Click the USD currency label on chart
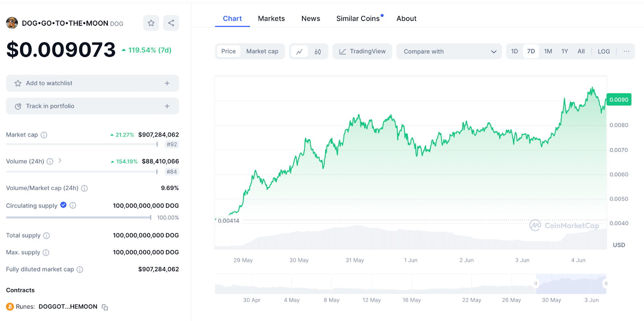Viewport: 644px width, 321px height. pos(619,245)
